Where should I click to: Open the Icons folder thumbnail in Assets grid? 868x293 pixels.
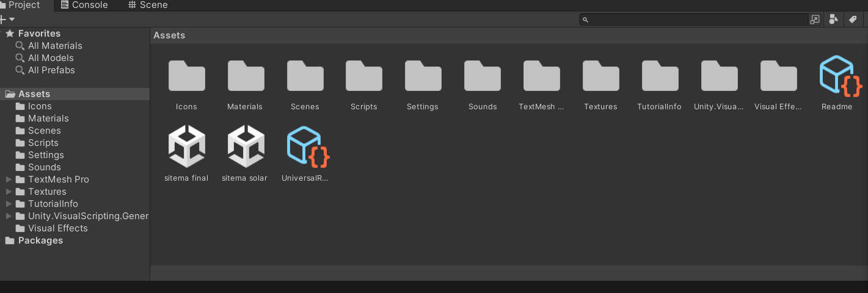[x=186, y=76]
